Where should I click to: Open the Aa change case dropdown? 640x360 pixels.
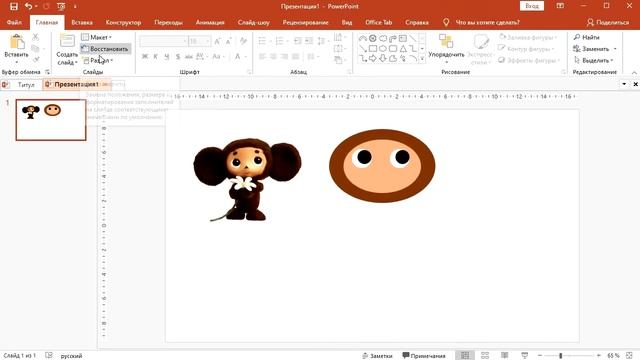click(x=218, y=56)
